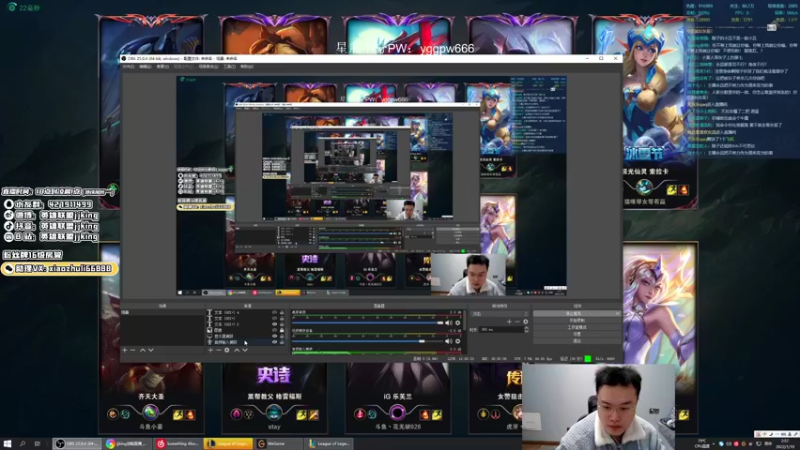Switch to highlighted League of Legends taskbar button
800x450 pixels.
click(228, 444)
